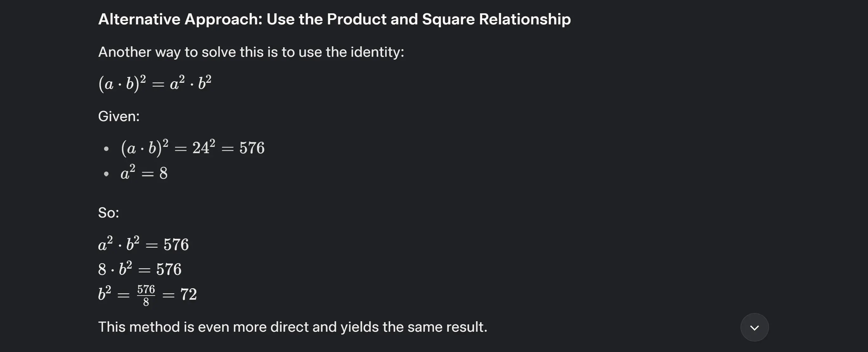The width and height of the screenshot is (868, 352).
Task: Click the 'Given:' label
Action: pyautogui.click(x=119, y=117)
